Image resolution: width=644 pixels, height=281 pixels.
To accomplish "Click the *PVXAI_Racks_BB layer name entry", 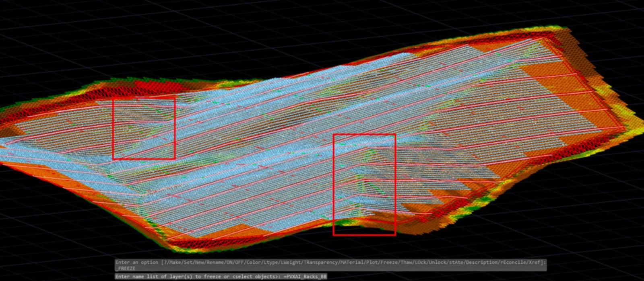I will [x=305, y=277].
